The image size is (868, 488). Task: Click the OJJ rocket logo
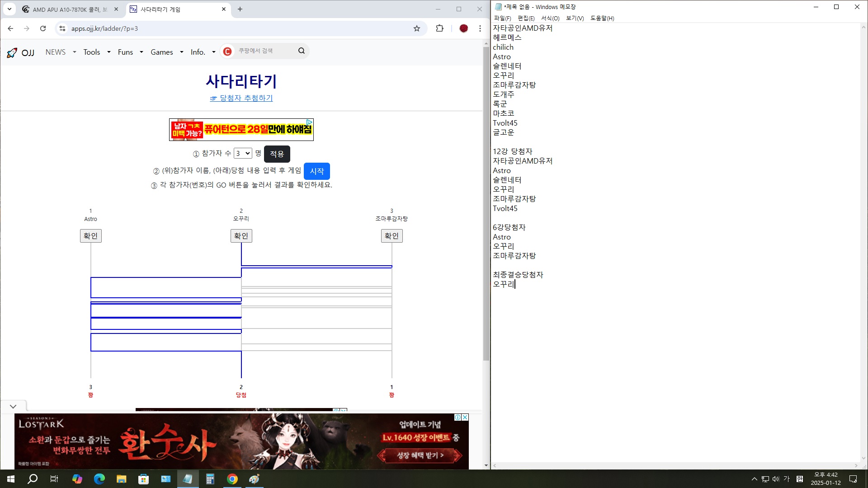pyautogui.click(x=12, y=52)
